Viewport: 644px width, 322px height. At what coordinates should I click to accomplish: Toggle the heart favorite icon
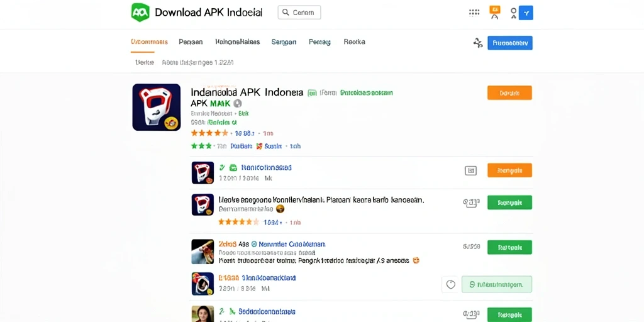(x=450, y=284)
